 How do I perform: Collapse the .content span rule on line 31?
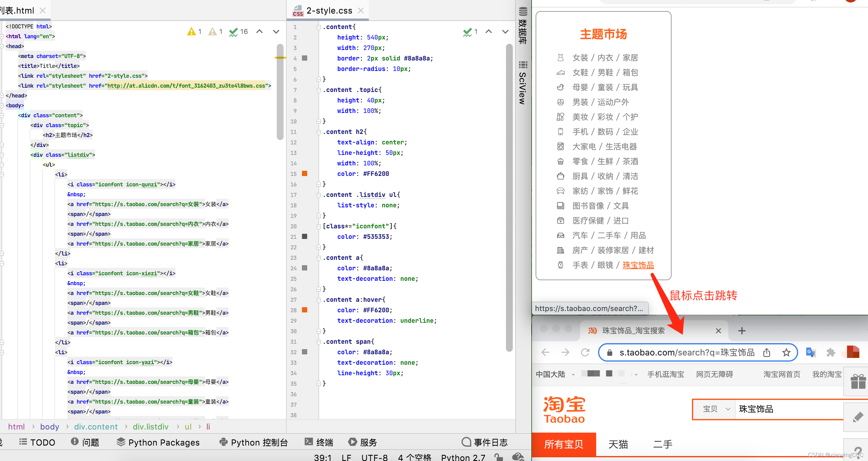[x=319, y=342]
